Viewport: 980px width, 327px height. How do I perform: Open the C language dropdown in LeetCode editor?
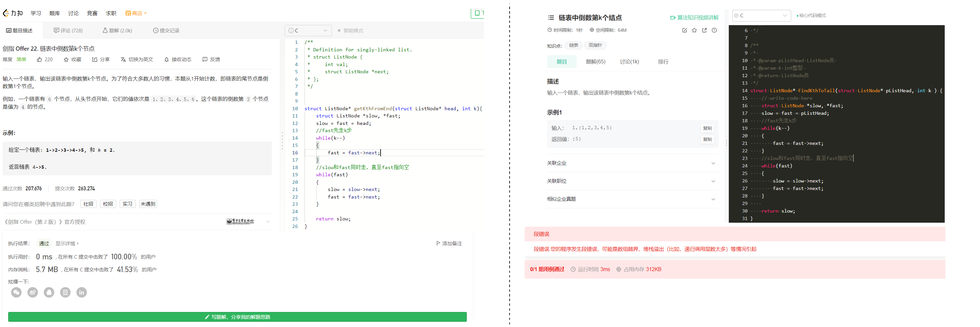pos(308,30)
